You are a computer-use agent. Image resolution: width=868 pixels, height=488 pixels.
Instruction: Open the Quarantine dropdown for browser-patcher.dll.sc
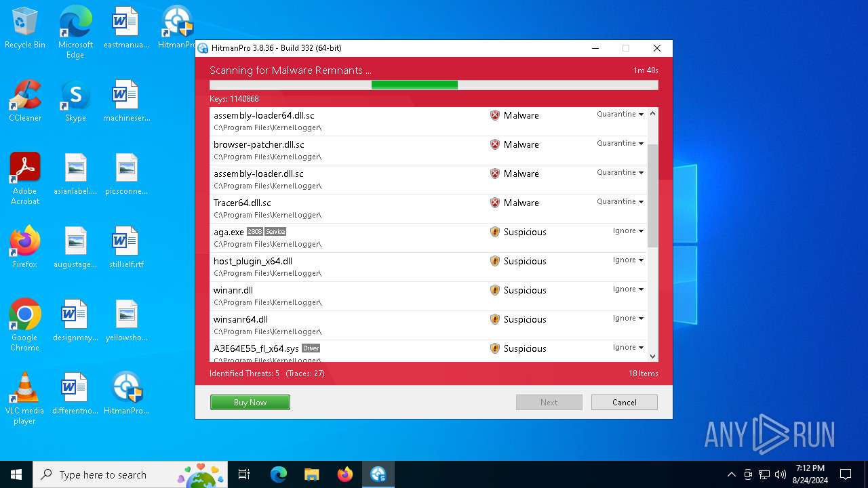tap(620, 143)
